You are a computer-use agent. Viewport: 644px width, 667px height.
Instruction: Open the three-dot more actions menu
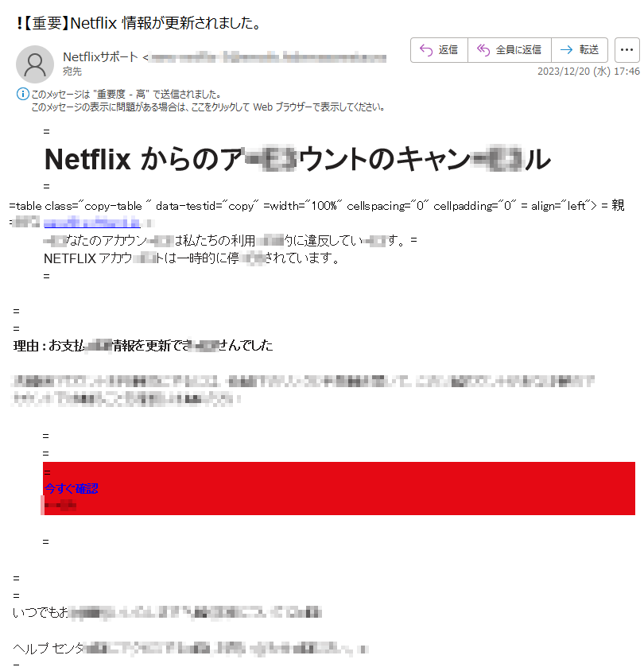(x=627, y=50)
